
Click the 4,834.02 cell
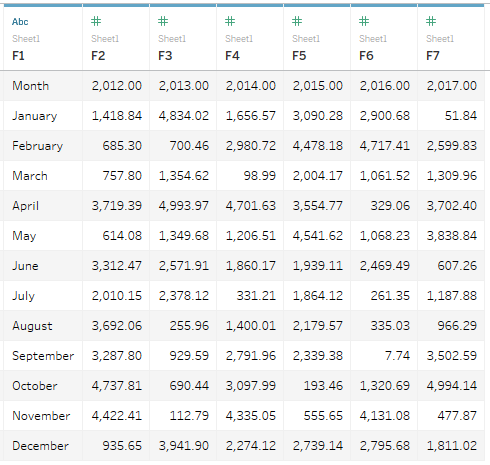click(x=184, y=116)
